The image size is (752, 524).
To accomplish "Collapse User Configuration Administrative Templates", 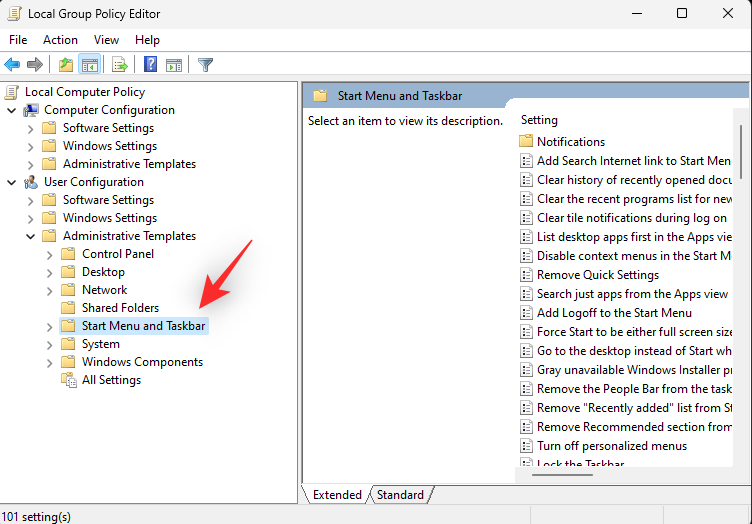I will [x=31, y=236].
